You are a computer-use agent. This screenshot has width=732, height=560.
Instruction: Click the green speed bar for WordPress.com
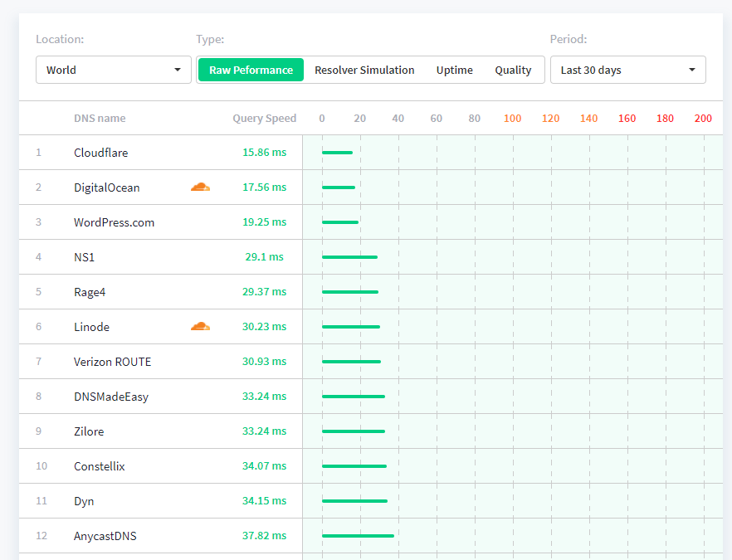(340, 222)
